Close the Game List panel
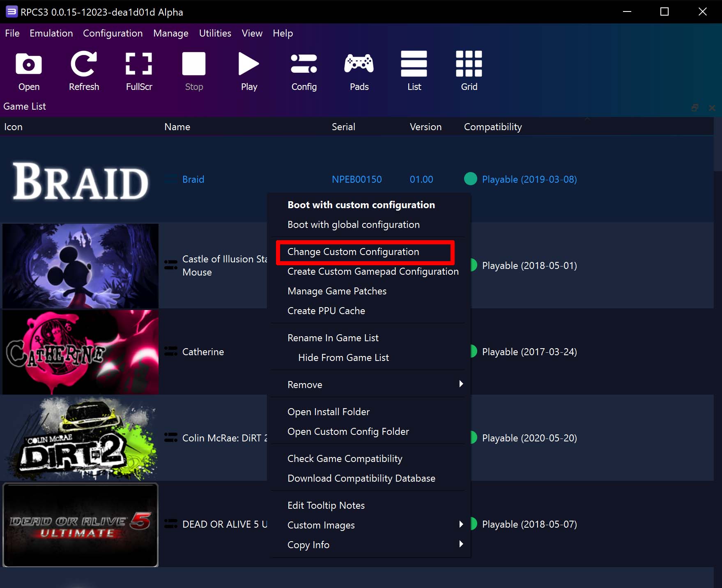The width and height of the screenshot is (722, 588). [712, 108]
